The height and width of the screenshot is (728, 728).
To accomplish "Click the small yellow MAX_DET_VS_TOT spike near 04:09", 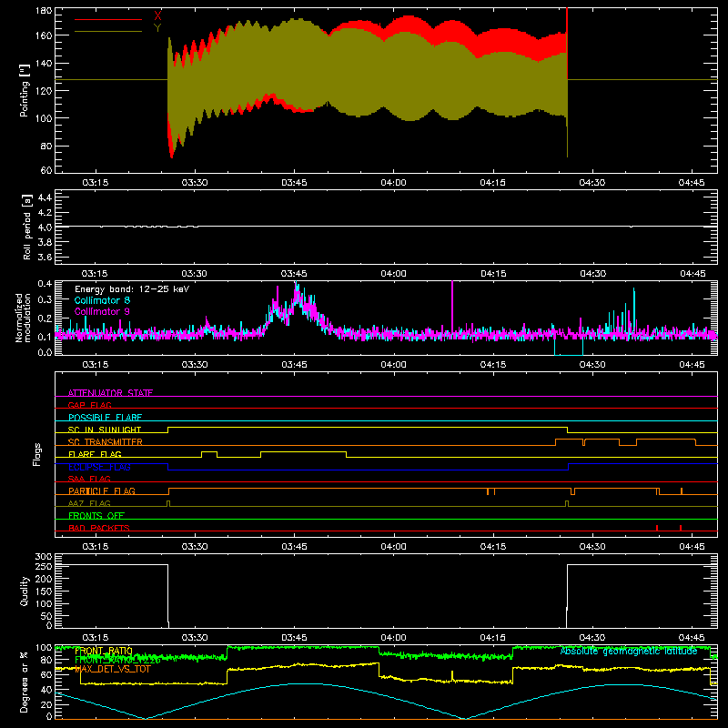I will pos(452,675).
